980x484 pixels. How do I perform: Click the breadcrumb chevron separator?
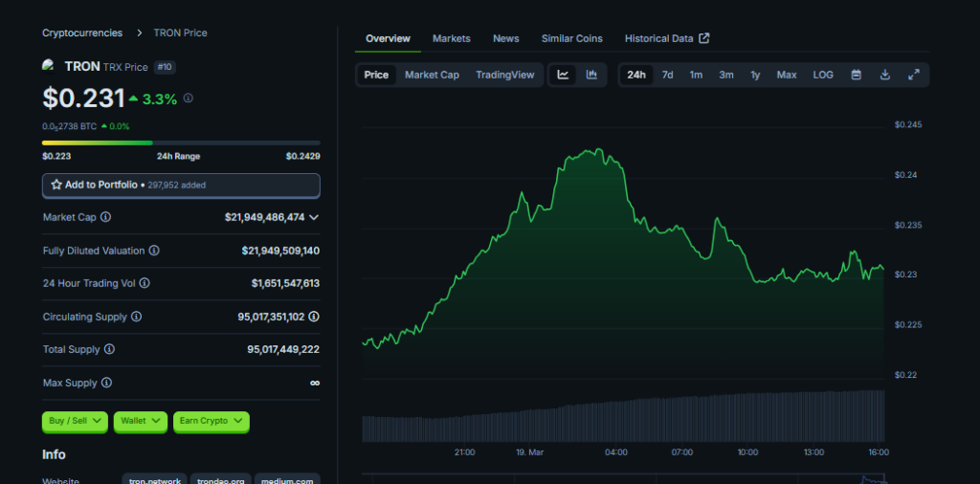pyautogui.click(x=139, y=33)
